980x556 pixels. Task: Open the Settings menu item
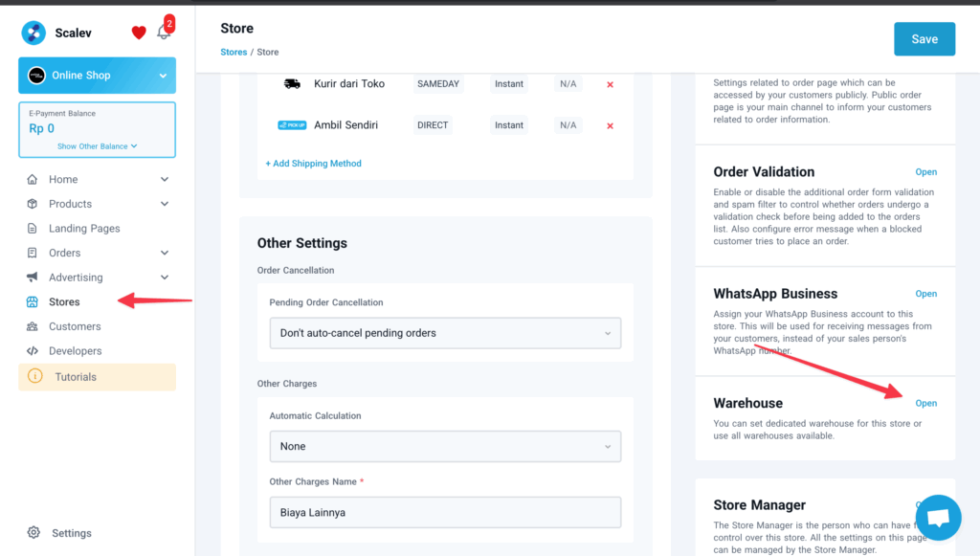(72, 533)
